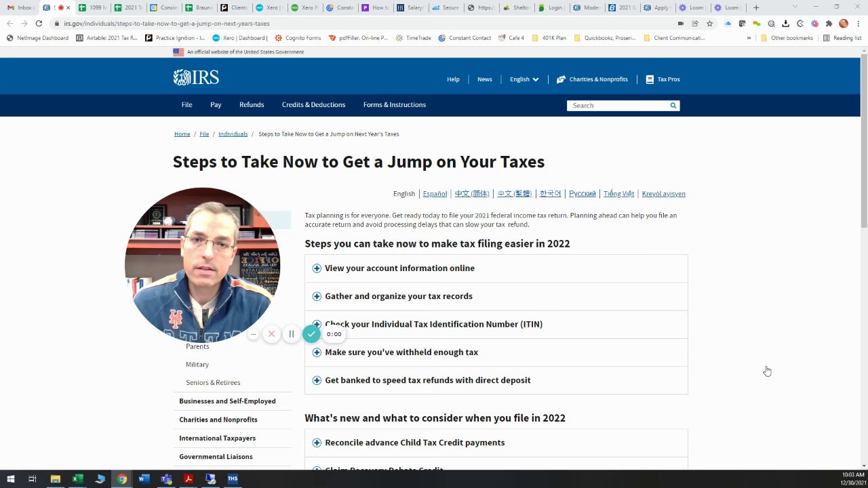Open Microsoft Teams from the taskbar
The image size is (868, 488).
tap(166, 479)
